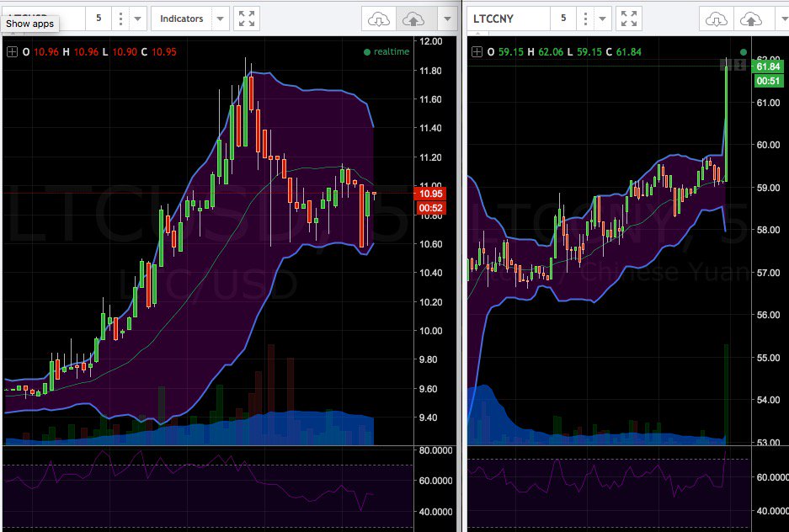Click the green realtime status indicator
Image resolution: width=789 pixels, height=532 pixels.
[x=387, y=52]
